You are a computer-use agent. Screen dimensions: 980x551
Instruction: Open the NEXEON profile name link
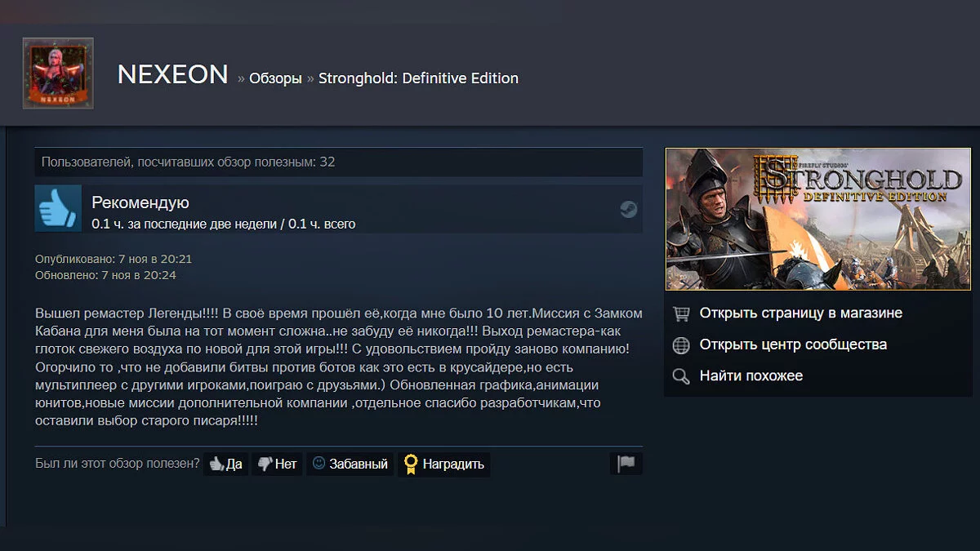pyautogui.click(x=172, y=75)
